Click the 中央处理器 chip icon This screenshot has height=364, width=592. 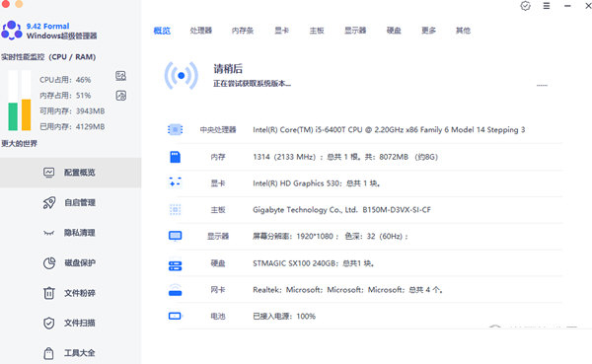click(x=175, y=130)
